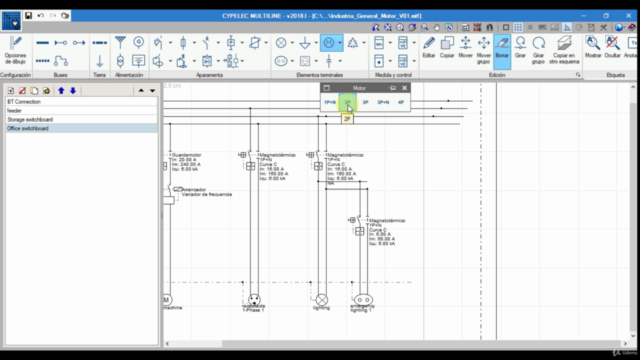The height and width of the screenshot is (360, 640).
Task: Click the pan hand view icon
Action: (437, 27)
